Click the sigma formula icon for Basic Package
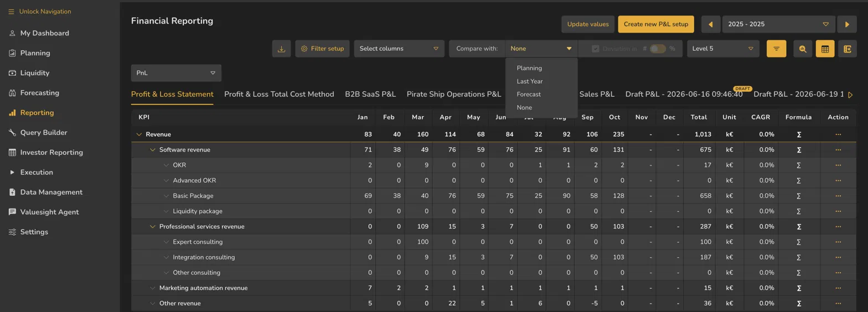The width and height of the screenshot is (868, 312). [x=799, y=196]
